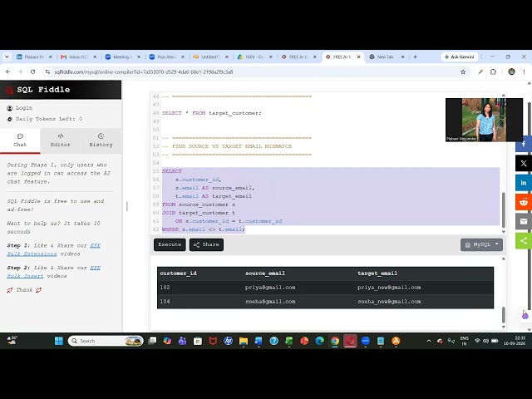Open the Wi-Fi network tray icon
Screen dimensions: 532x399
click(x=477, y=341)
